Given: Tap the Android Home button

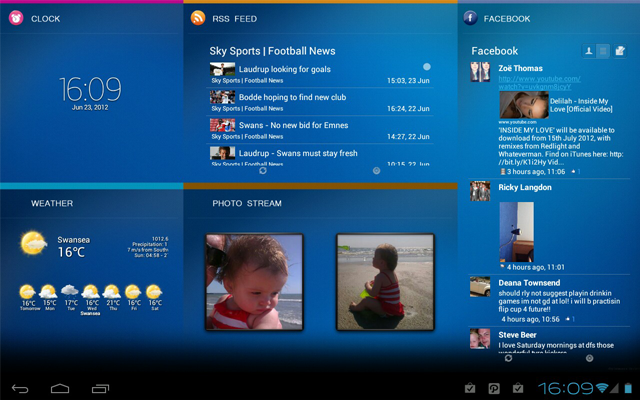Looking at the screenshot, I should 60,389.
